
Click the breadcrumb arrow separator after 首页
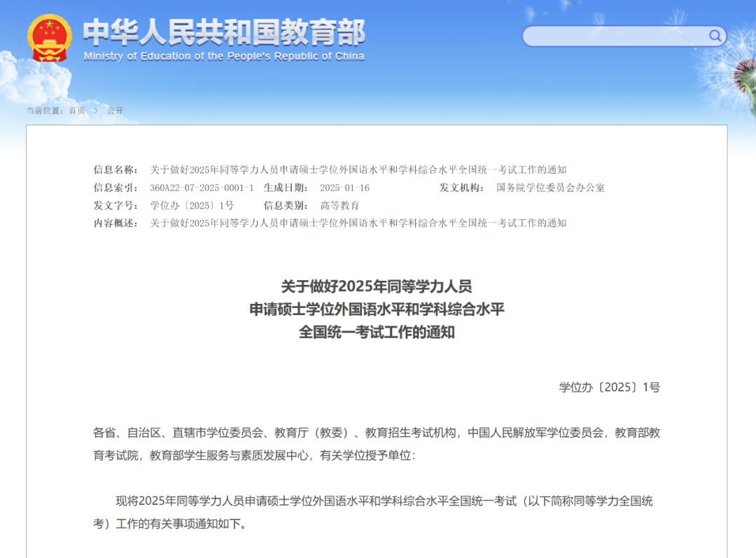[x=96, y=111]
